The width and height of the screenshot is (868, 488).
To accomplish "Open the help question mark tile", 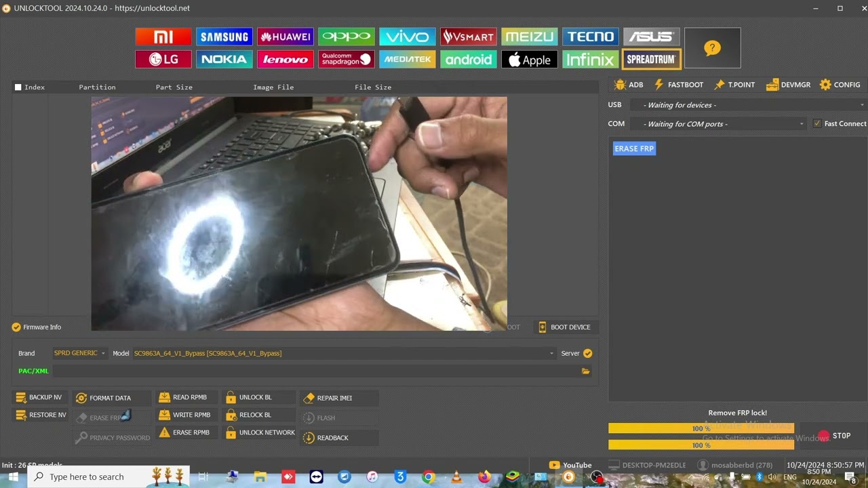I will point(712,48).
